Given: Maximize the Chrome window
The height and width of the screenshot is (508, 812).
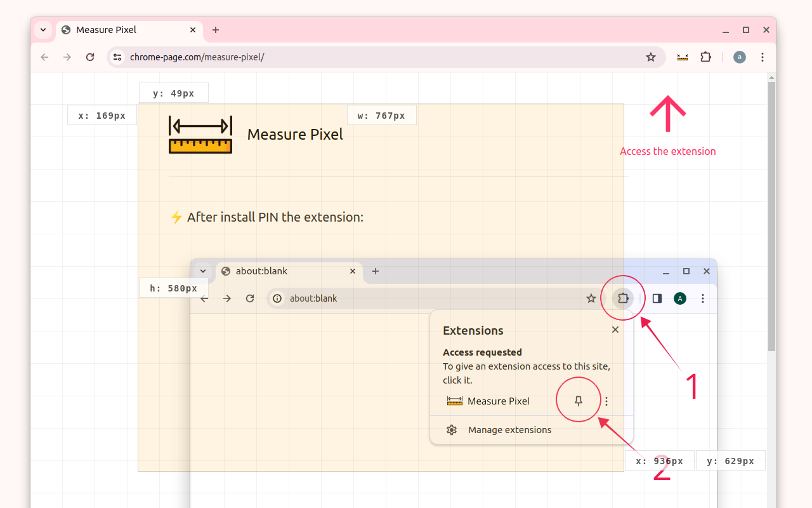Looking at the screenshot, I should coord(746,30).
